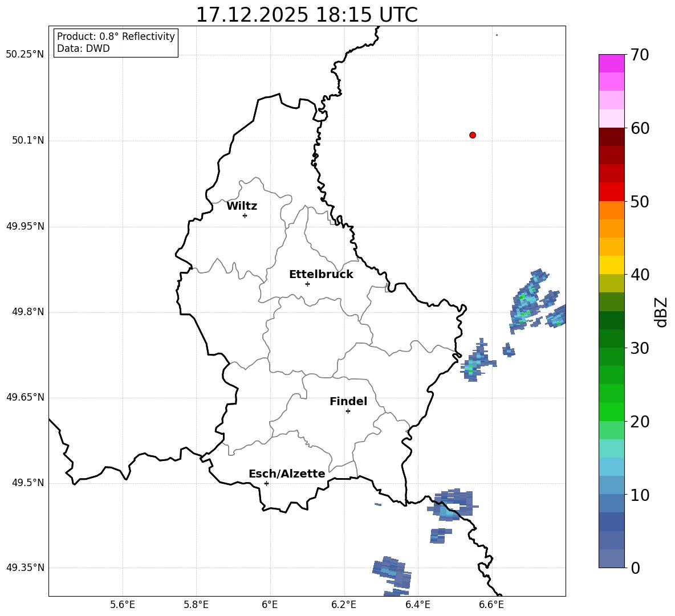Pick the yellow 40 dBZ colorbar segment
The image size is (675, 616).
[611, 265]
